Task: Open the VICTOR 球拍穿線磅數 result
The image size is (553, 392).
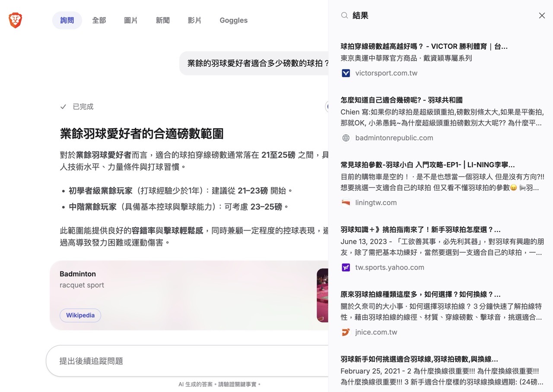Action: coord(424,47)
